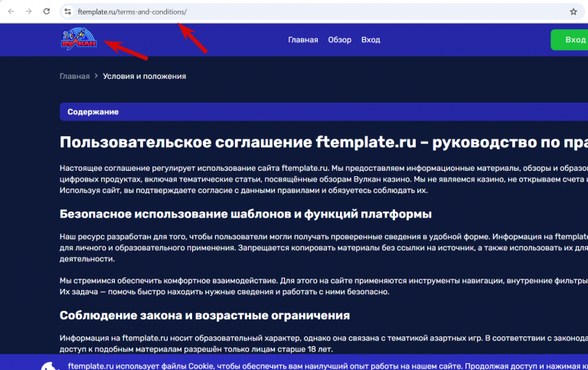
Task: Click the browser forward arrow
Action: (28, 11)
